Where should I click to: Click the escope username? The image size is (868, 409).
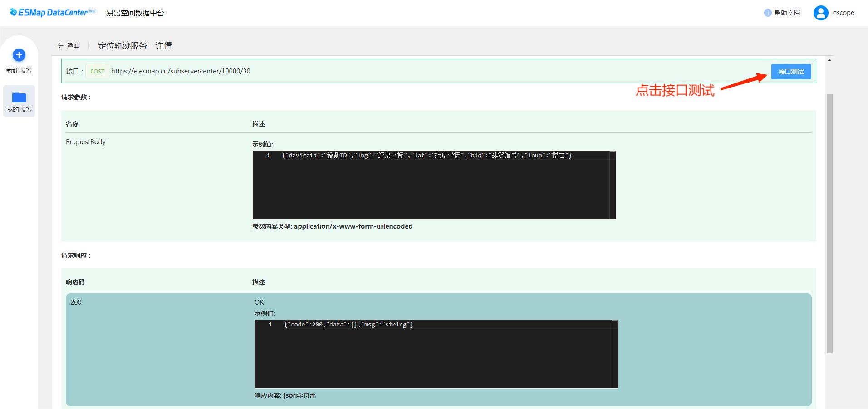click(x=843, y=13)
